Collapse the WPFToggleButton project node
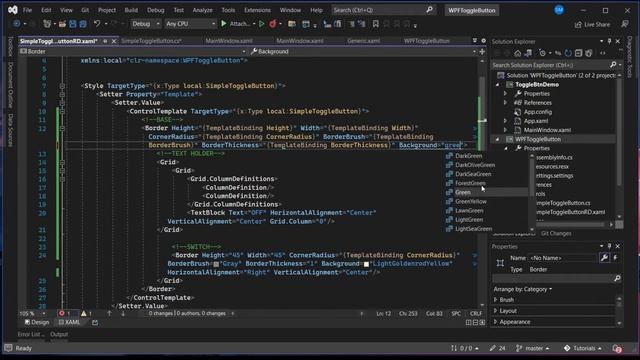This screenshot has height=360, width=640. pos(497,139)
